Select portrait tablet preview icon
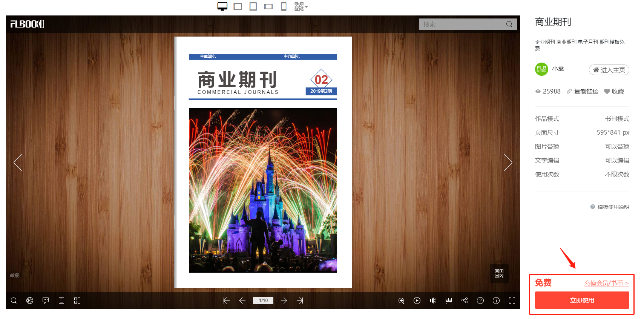 click(253, 6)
